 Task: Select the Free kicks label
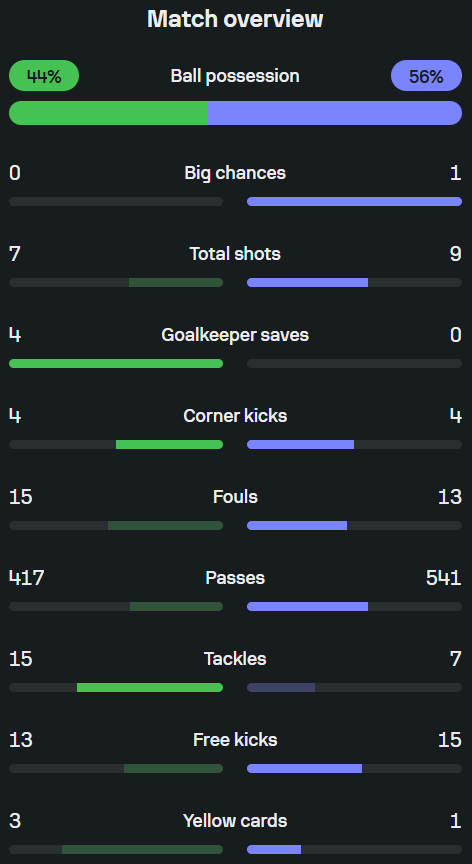tap(235, 740)
